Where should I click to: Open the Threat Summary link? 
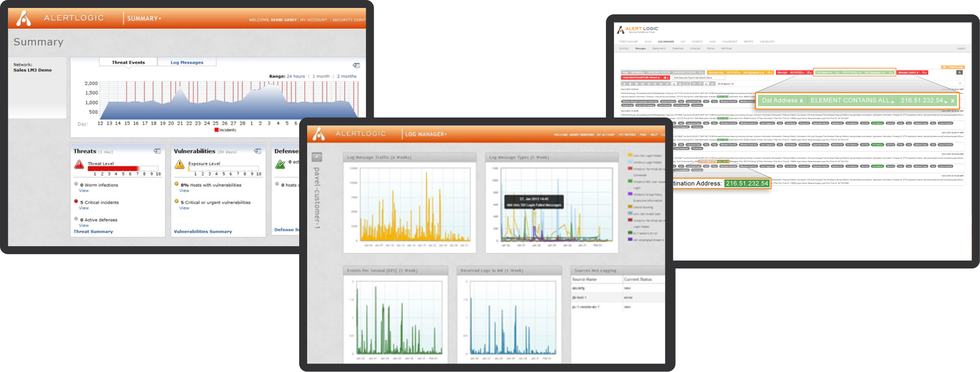coord(93,231)
